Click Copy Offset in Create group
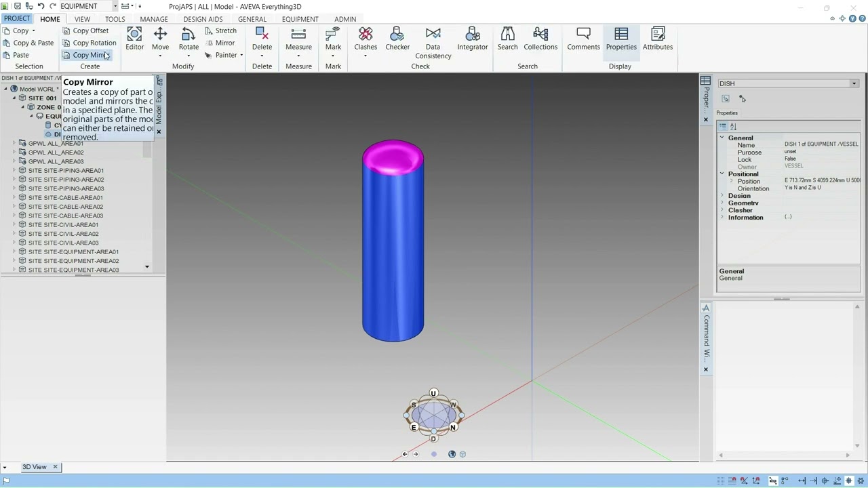 coord(85,30)
